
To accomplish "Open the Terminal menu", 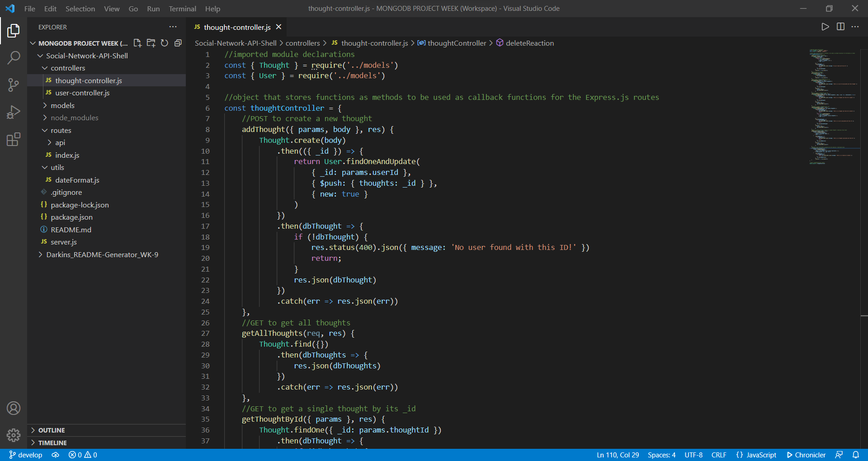I will tap(182, 9).
